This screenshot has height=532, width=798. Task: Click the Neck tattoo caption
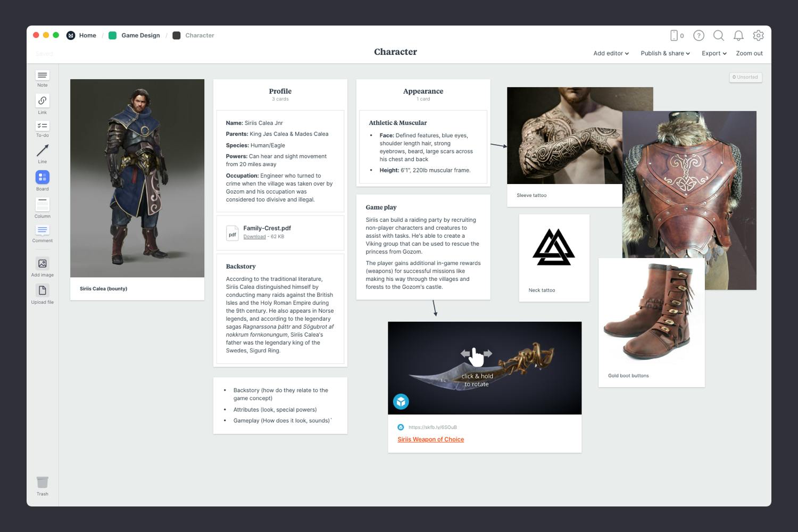click(542, 290)
